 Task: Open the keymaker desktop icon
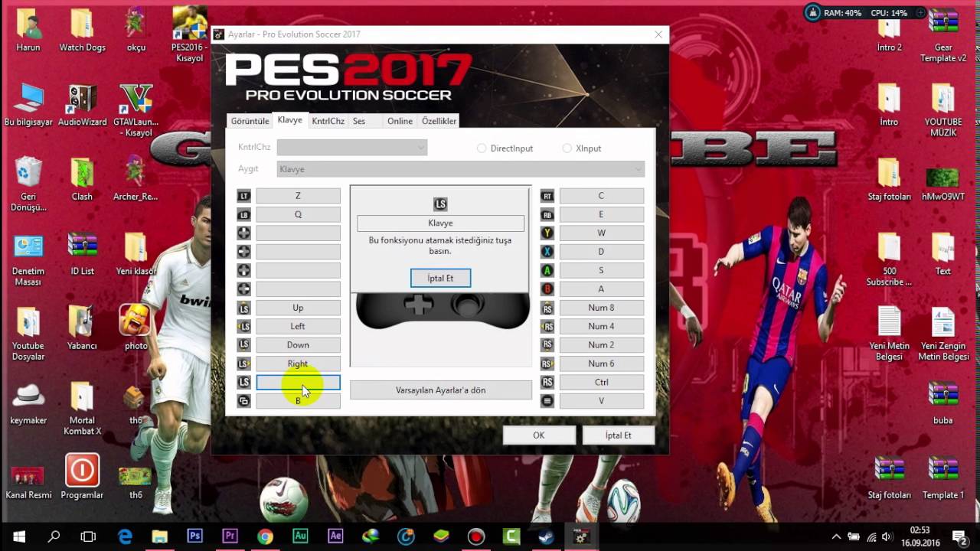coord(28,403)
